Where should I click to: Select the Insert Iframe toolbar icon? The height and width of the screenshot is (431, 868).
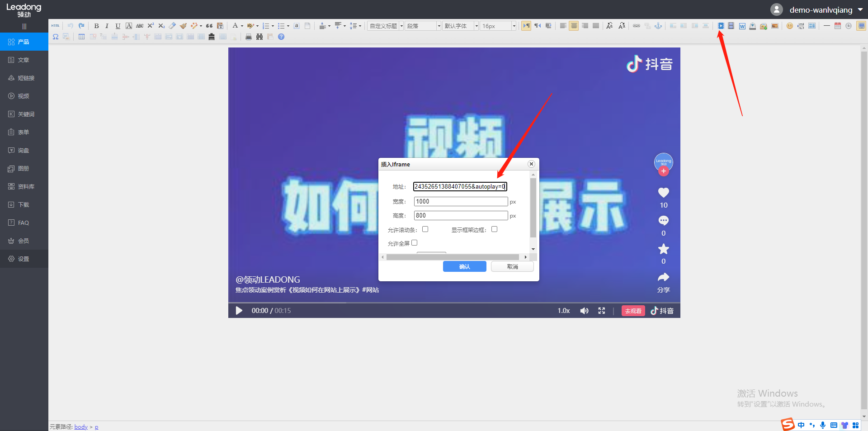click(721, 26)
